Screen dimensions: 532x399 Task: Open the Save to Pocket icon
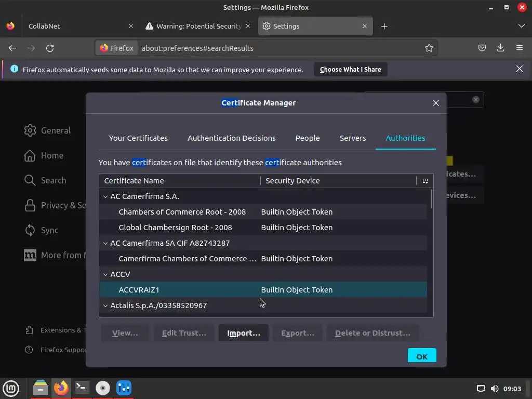tap(482, 48)
